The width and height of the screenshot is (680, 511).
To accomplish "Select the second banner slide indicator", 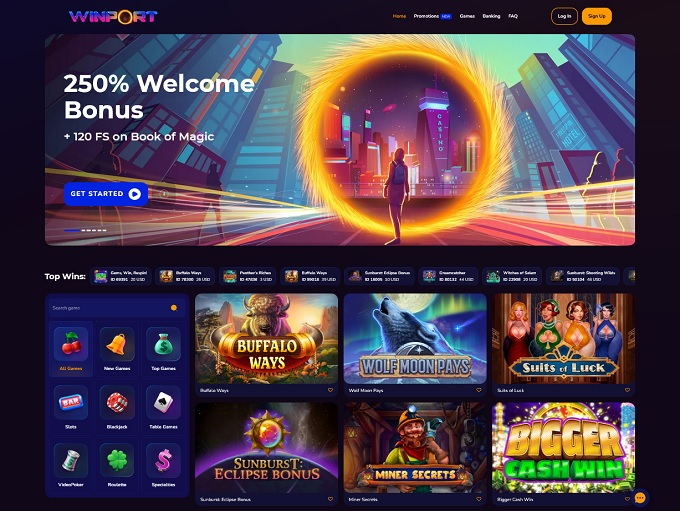I will tap(84, 230).
